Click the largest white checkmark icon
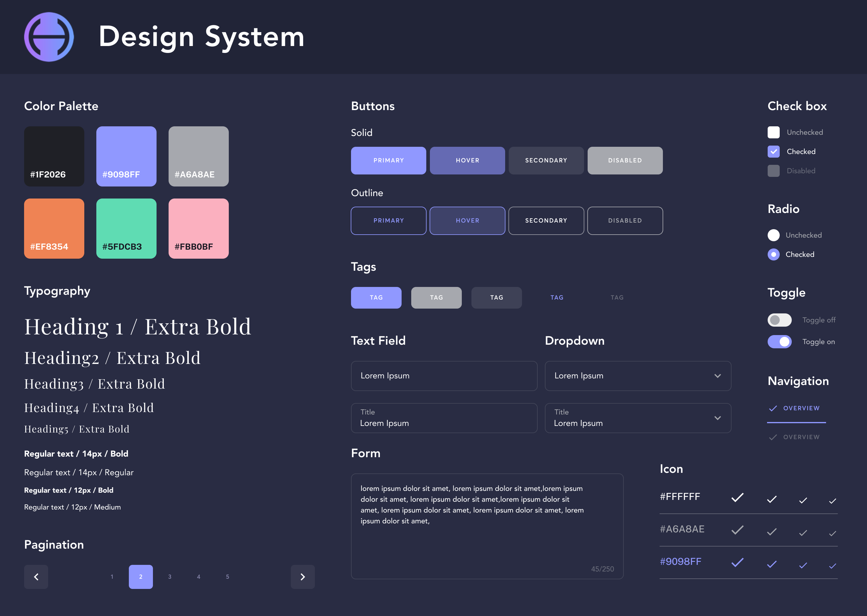 [x=737, y=497]
